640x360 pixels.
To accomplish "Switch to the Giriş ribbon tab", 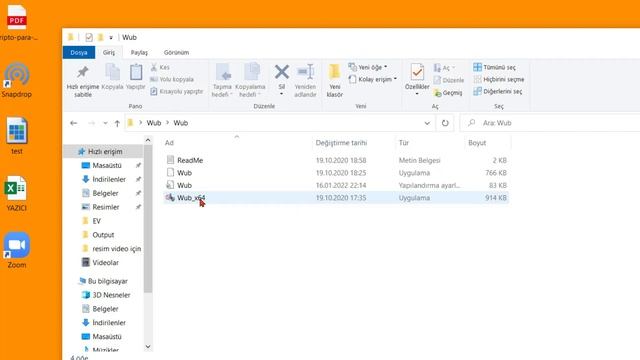I will pyautogui.click(x=109, y=52).
